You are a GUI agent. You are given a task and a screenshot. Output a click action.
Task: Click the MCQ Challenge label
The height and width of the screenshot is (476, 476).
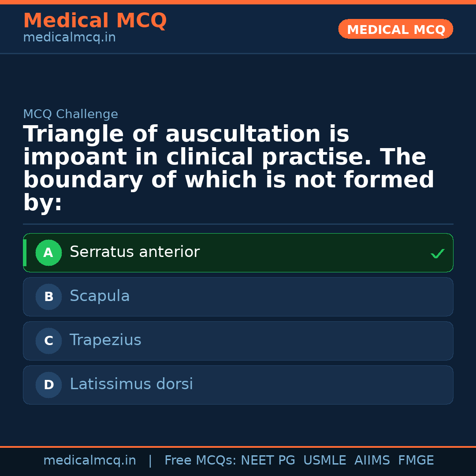(x=71, y=115)
